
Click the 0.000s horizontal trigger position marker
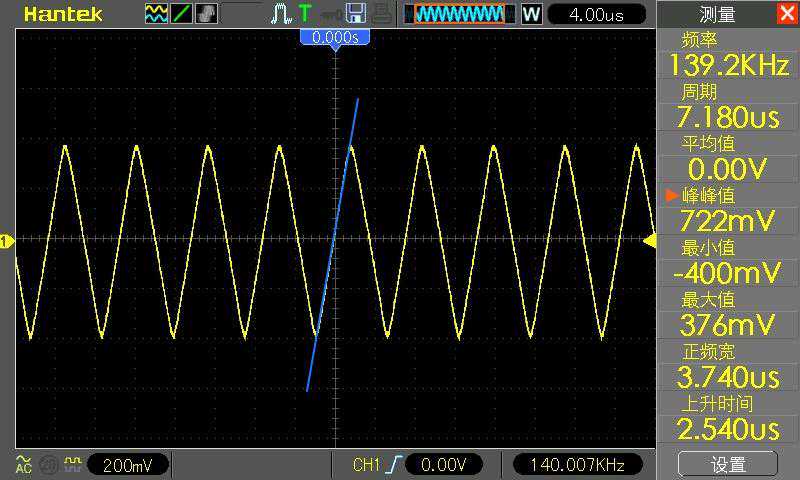[x=335, y=37]
